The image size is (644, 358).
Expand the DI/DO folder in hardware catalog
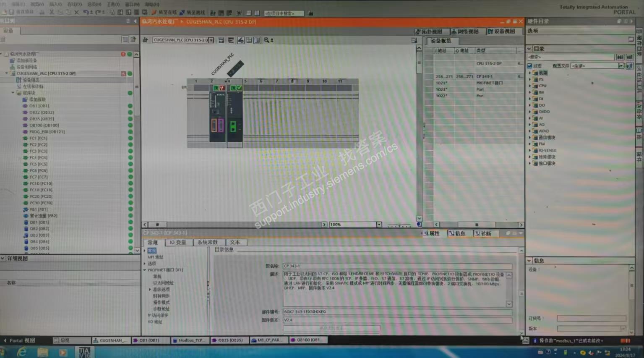coord(530,112)
